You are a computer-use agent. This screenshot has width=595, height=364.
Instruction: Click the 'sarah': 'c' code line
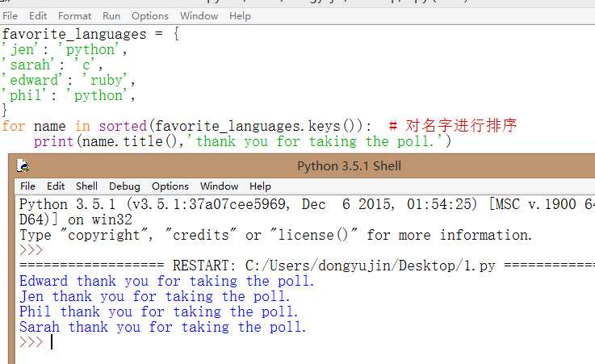(52, 65)
